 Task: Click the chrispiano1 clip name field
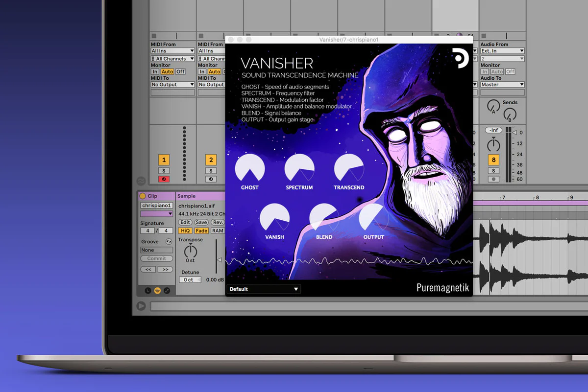pos(156,206)
